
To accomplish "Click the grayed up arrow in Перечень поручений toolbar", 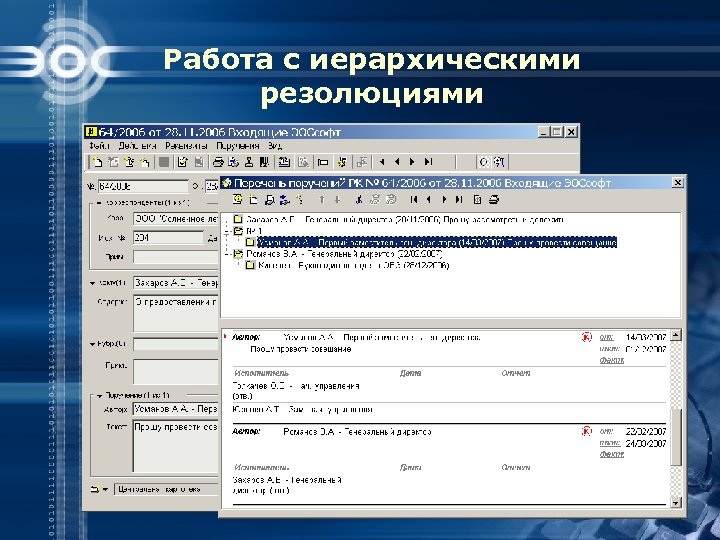I will point(322,199).
